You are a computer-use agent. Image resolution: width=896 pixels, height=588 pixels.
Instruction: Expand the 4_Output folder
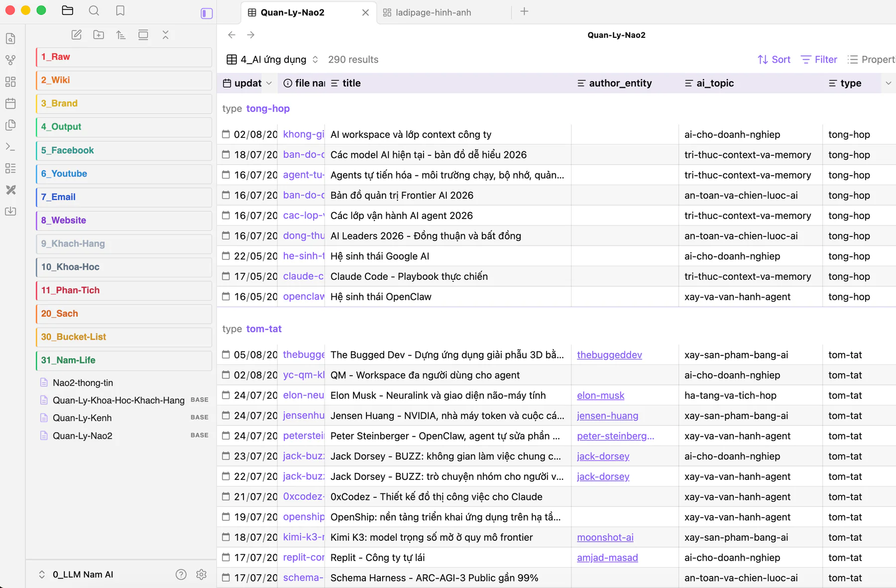pyautogui.click(x=124, y=127)
